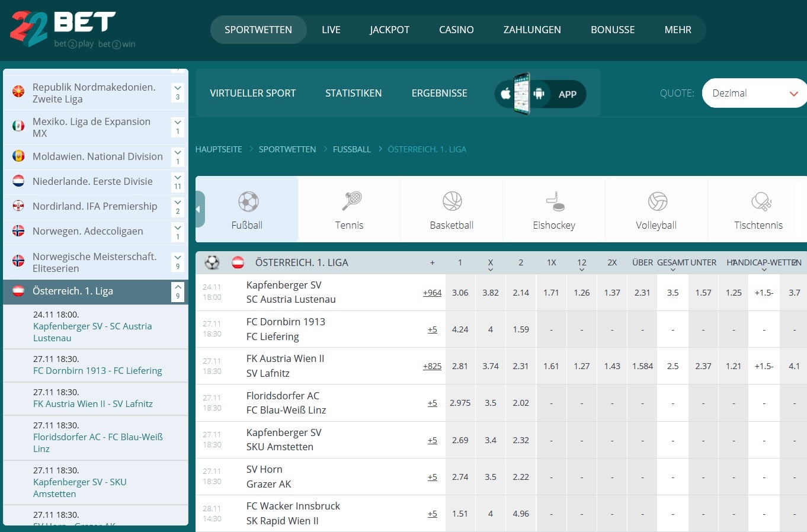Select the Volleyball sport icon
807x532 pixels.
[656, 201]
